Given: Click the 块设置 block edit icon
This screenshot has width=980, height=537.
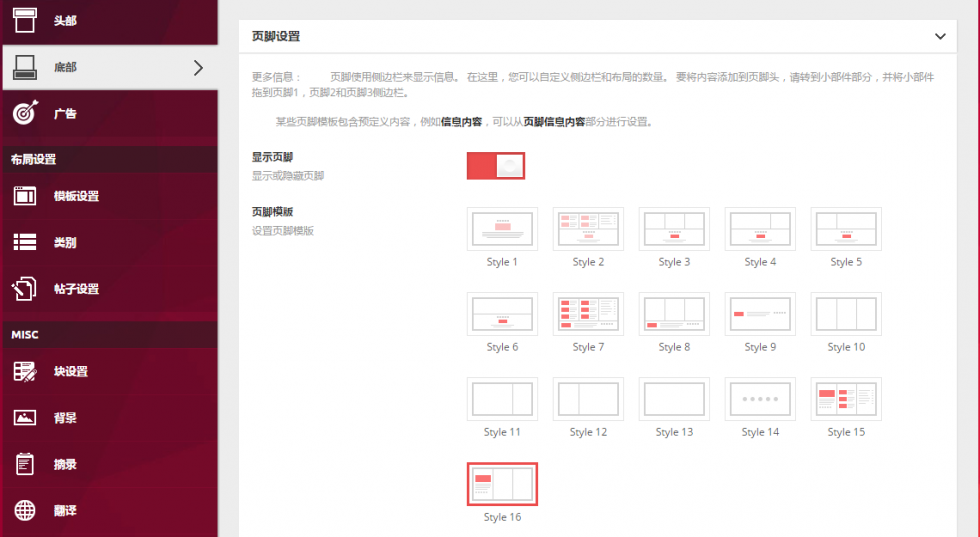Looking at the screenshot, I should point(25,371).
